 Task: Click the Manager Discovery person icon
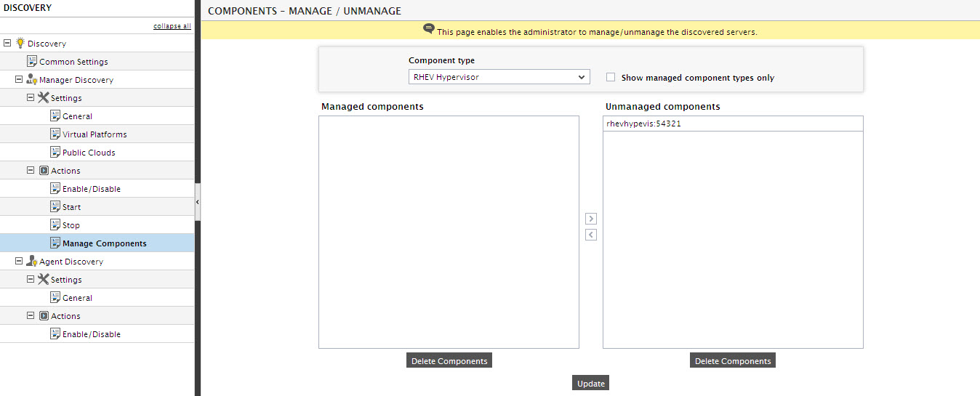click(x=32, y=80)
